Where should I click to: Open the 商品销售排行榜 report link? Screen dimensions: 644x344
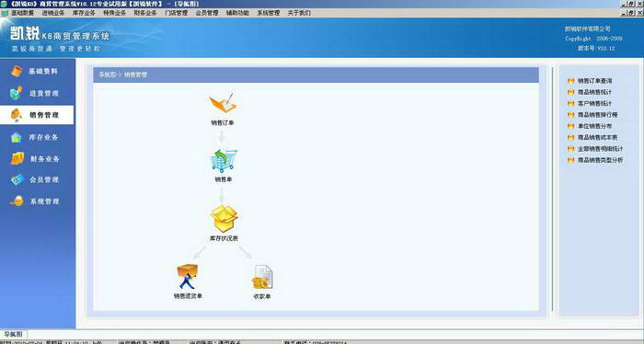598,115
